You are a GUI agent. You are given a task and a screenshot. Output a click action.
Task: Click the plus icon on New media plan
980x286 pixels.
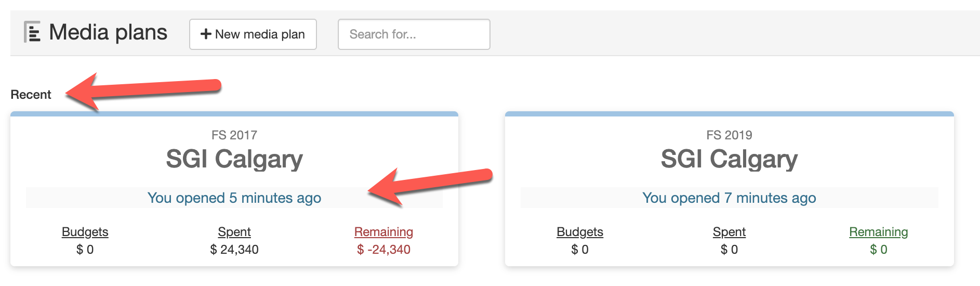click(206, 34)
